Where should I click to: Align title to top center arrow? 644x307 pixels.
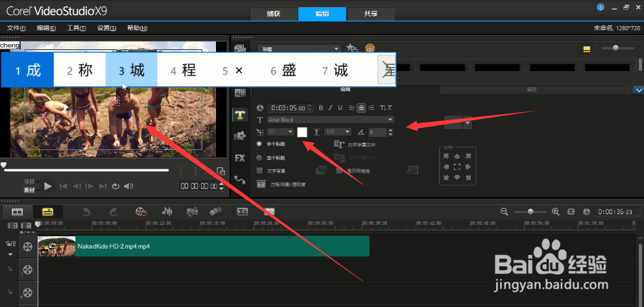click(457, 156)
